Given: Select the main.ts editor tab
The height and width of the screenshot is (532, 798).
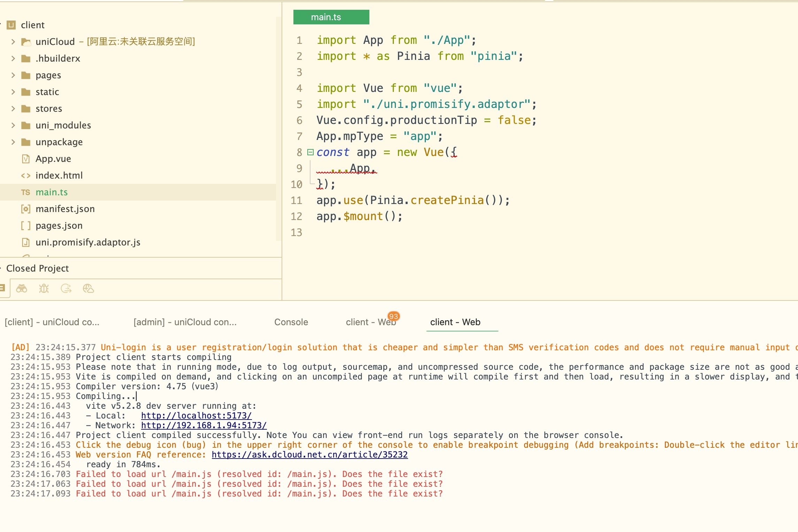Looking at the screenshot, I should click(x=331, y=17).
